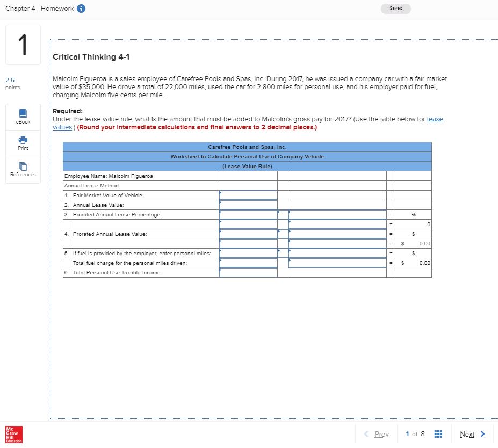The width and height of the screenshot is (498, 448).
Task: Click the info icon beside Chapter 4 - Homework
Action: pyautogui.click(x=81, y=9)
